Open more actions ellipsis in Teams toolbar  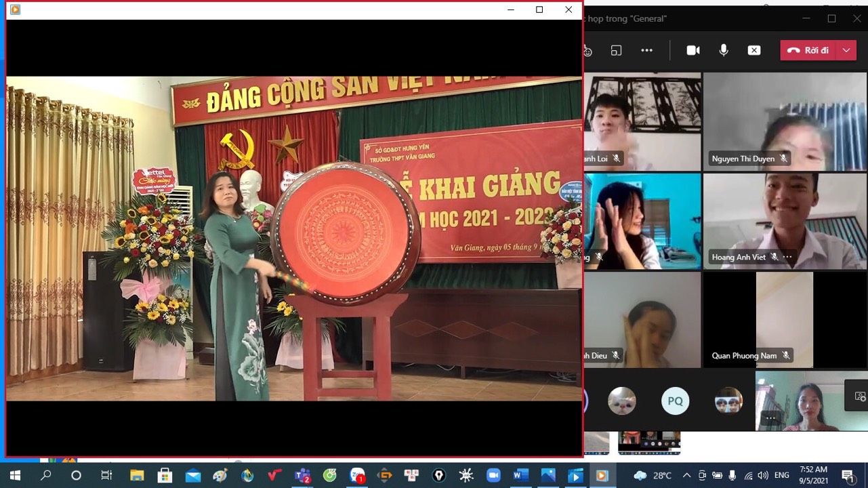(x=646, y=50)
